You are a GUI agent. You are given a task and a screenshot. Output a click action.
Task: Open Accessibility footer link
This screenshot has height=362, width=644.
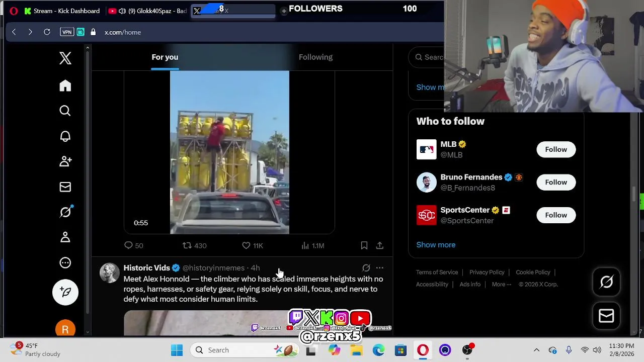click(x=432, y=284)
